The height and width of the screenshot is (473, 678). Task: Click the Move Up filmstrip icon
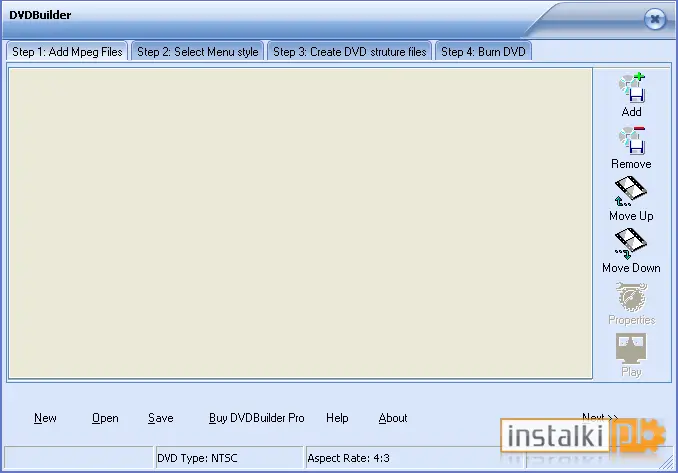pos(631,191)
